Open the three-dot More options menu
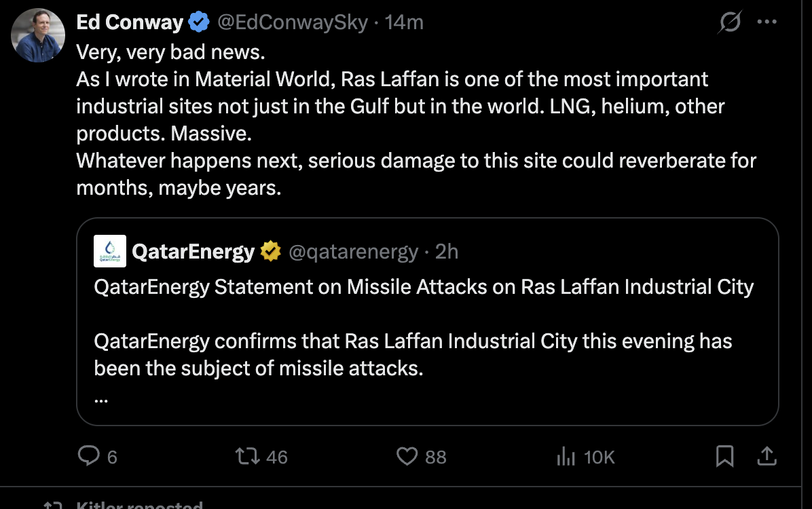812x509 pixels. click(x=767, y=22)
